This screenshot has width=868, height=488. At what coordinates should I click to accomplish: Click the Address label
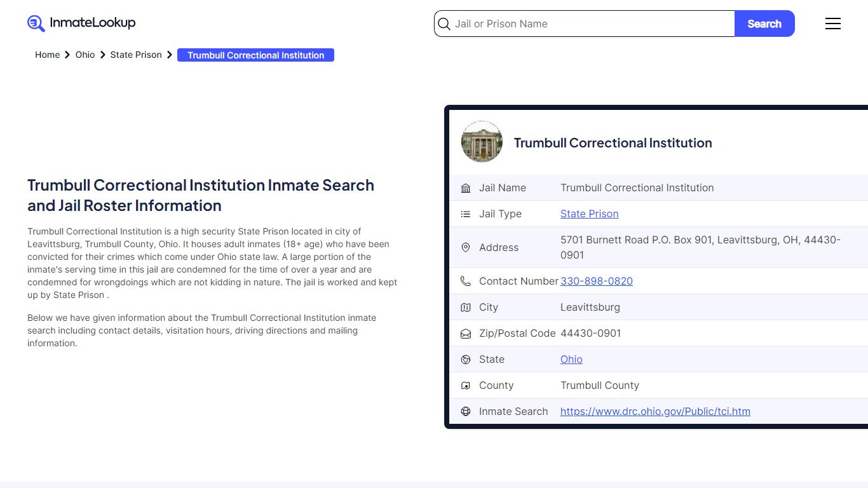tap(499, 248)
